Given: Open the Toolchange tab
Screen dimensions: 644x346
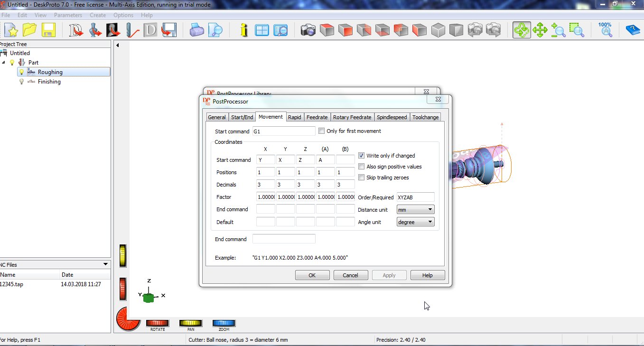Looking at the screenshot, I should coord(426,117).
